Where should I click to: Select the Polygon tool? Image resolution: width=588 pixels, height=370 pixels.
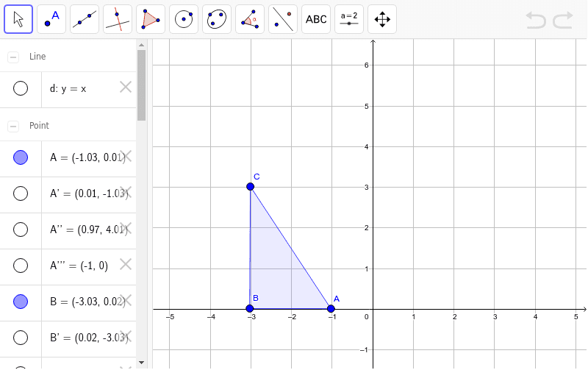(x=151, y=19)
